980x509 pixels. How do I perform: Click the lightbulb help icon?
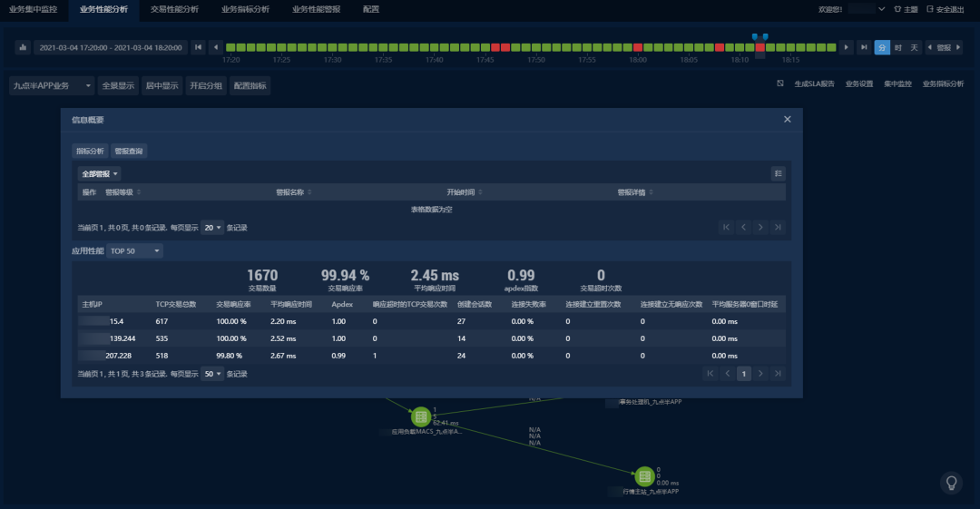click(x=951, y=482)
